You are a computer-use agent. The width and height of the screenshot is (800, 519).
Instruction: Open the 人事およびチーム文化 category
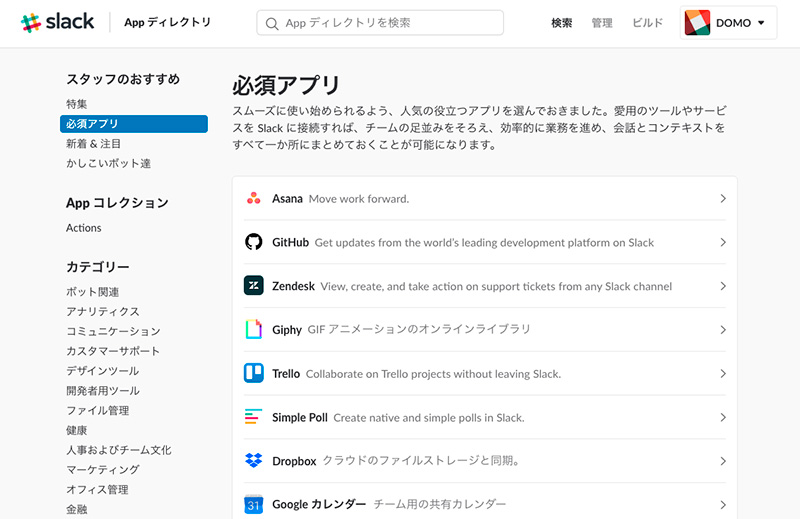pos(118,450)
